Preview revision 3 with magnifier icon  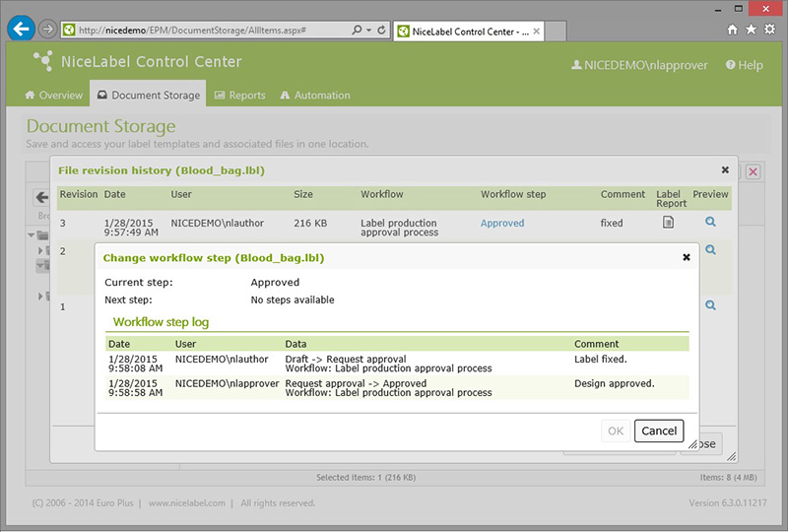coord(710,222)
